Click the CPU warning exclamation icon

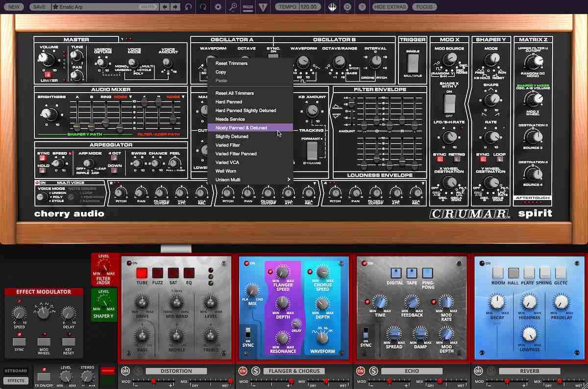coord(263,6)
